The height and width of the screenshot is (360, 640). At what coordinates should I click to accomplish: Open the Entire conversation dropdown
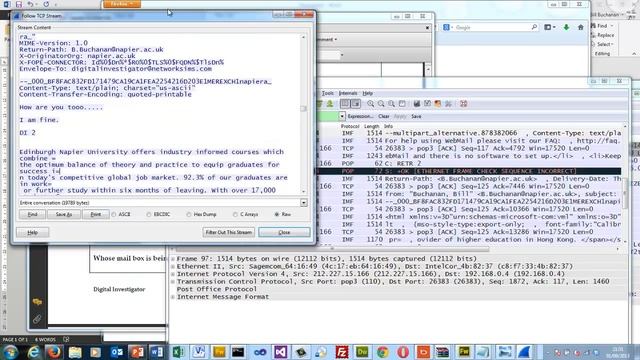(304, 203)
